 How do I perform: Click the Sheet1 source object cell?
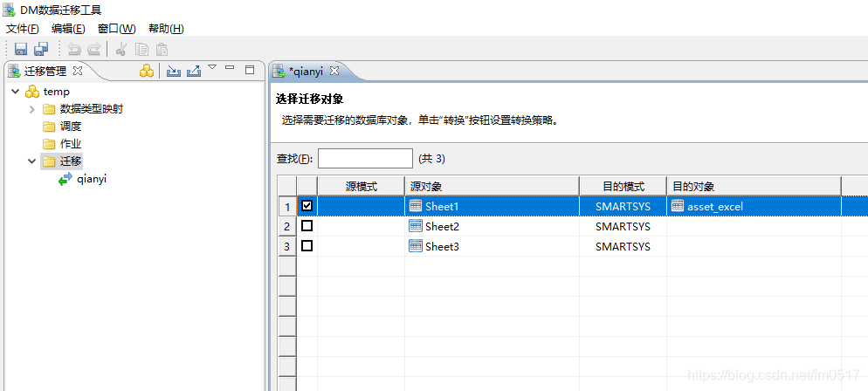point(493,206)
